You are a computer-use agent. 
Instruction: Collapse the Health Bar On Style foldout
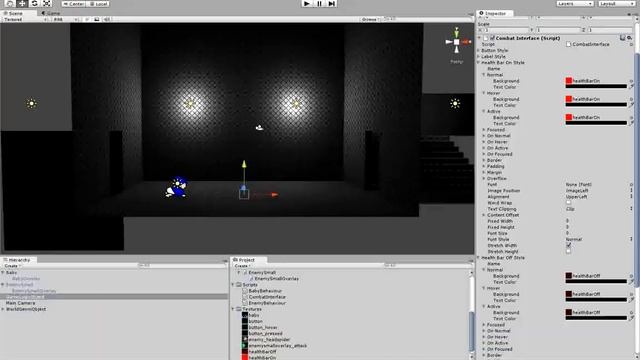pos(479,62)
